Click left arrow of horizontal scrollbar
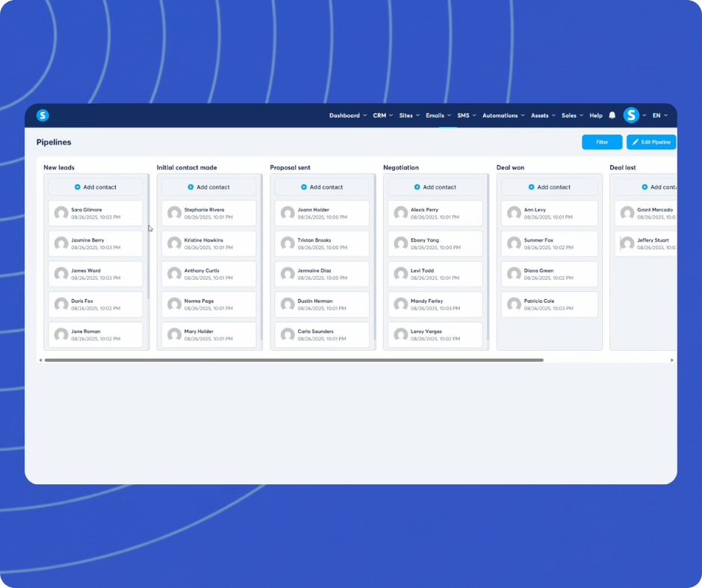The width and height of the screenshot is (702, 588). [40, 360]
